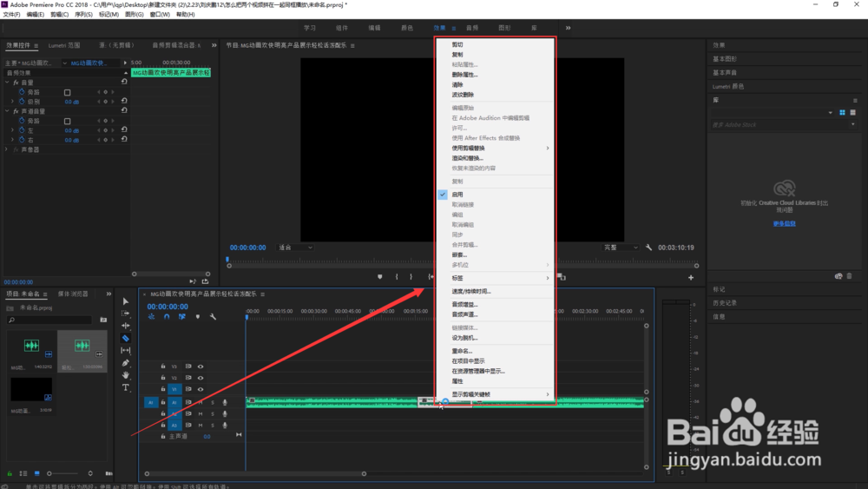Switch library panel to grid view
Viewport: 868px width, 489px height.
(842, 112)
